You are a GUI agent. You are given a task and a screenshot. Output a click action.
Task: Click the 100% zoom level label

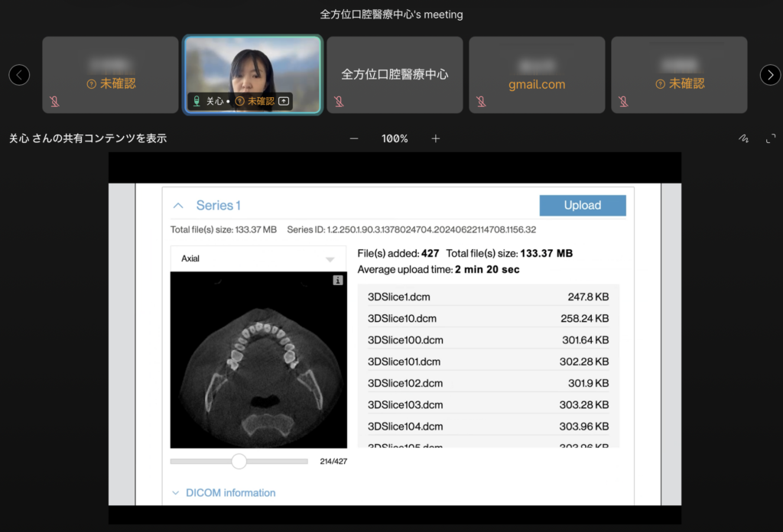pyautogui.click(x=395, y=138)
